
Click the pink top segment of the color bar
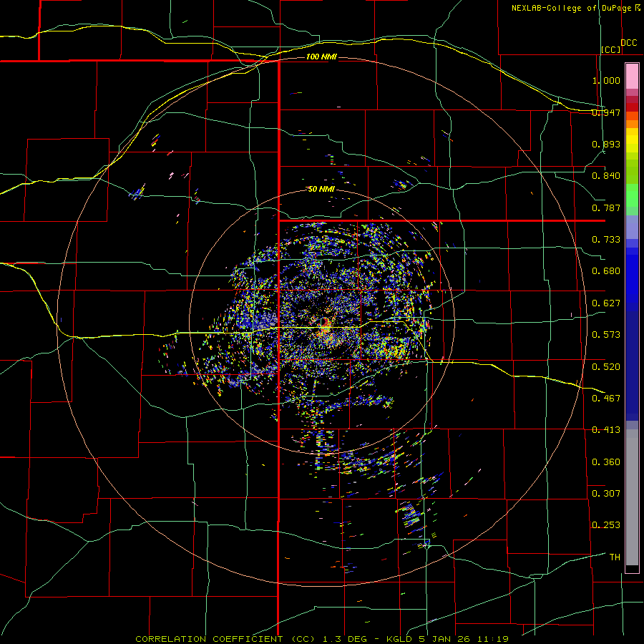[632, 77]
